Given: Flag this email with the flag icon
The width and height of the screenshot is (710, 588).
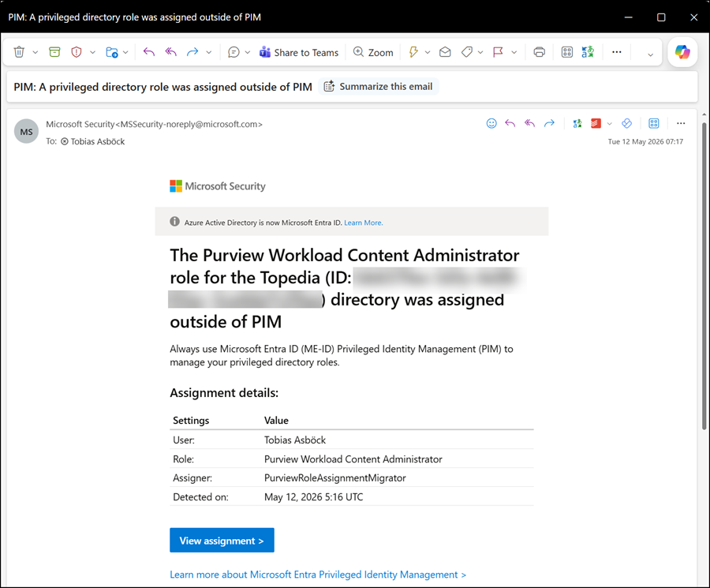Looking at the screenshot, I should click(x=498, y=52).
